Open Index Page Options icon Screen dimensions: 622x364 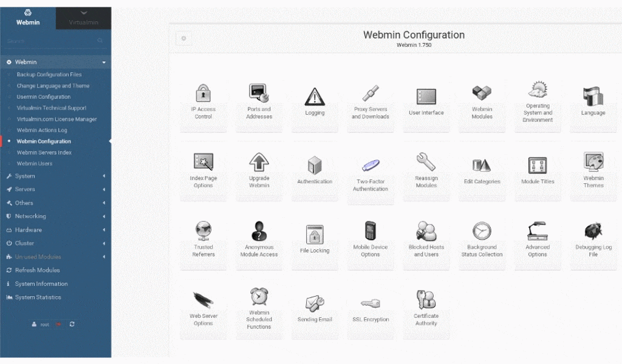pyautogui.click(x=203, y=162)
